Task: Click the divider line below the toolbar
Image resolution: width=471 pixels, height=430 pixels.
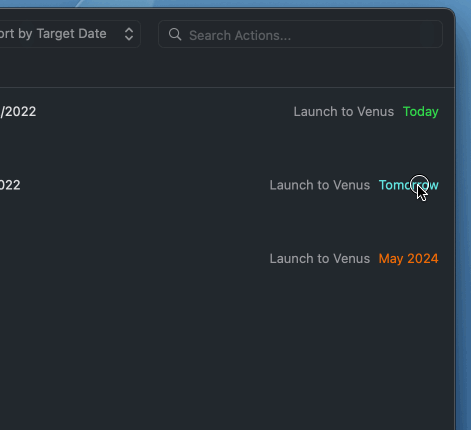Action: coord(227,88)
